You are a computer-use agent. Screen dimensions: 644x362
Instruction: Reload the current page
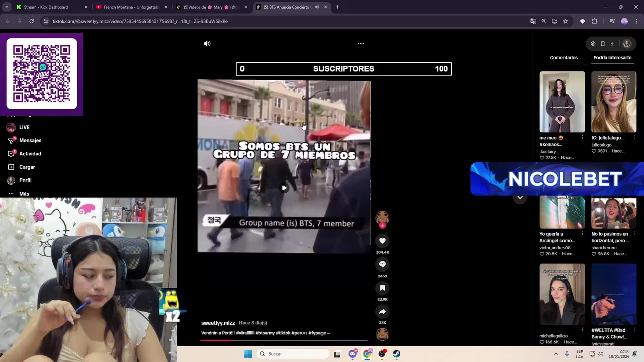[31, 21]
